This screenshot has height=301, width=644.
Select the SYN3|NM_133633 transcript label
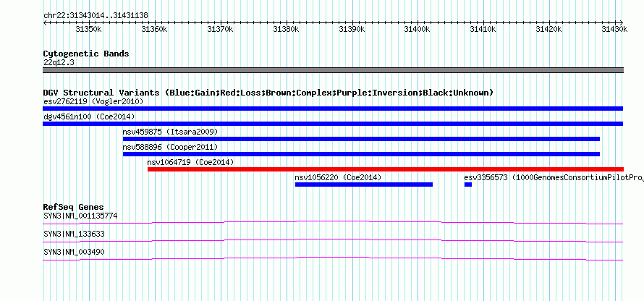coord(74,234)
